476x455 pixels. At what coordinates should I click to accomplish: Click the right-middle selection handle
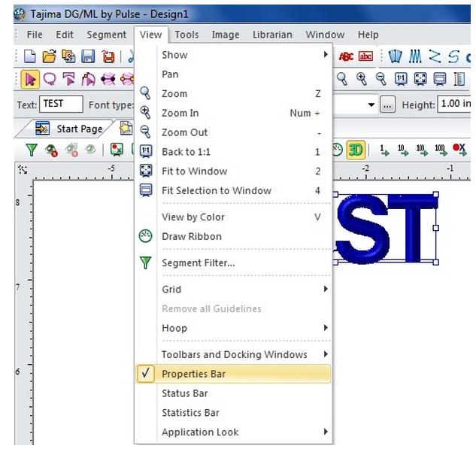(436, 228)
